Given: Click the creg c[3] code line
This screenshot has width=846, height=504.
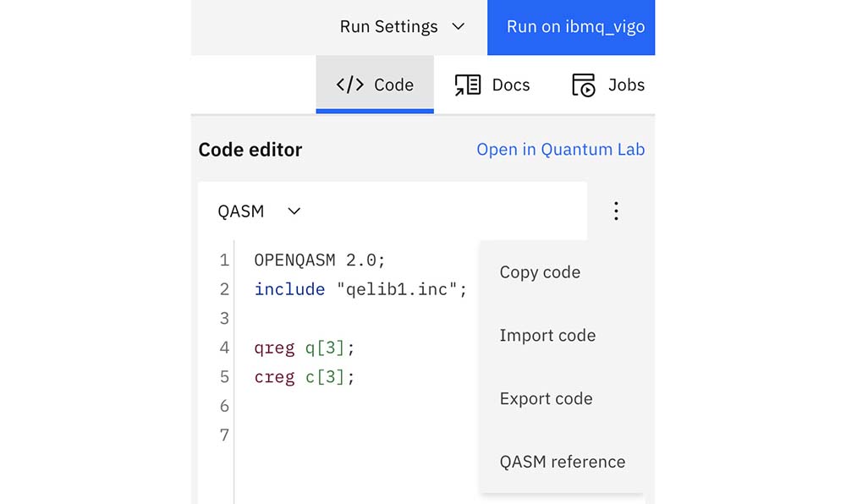Looking at the screenshot, I should point(305,377).
